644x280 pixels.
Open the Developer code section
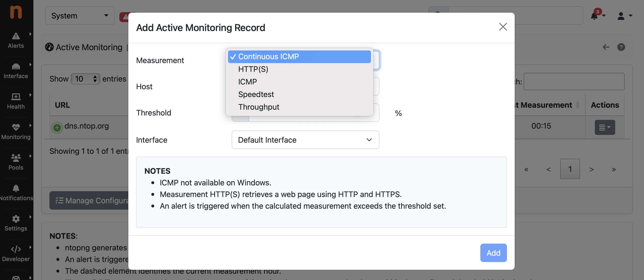point(16,254)
